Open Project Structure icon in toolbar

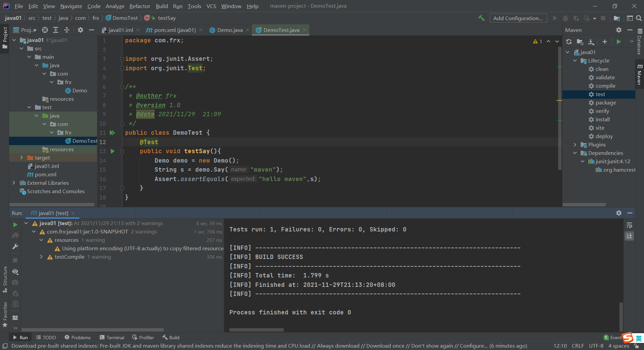[x=616, y=18]
